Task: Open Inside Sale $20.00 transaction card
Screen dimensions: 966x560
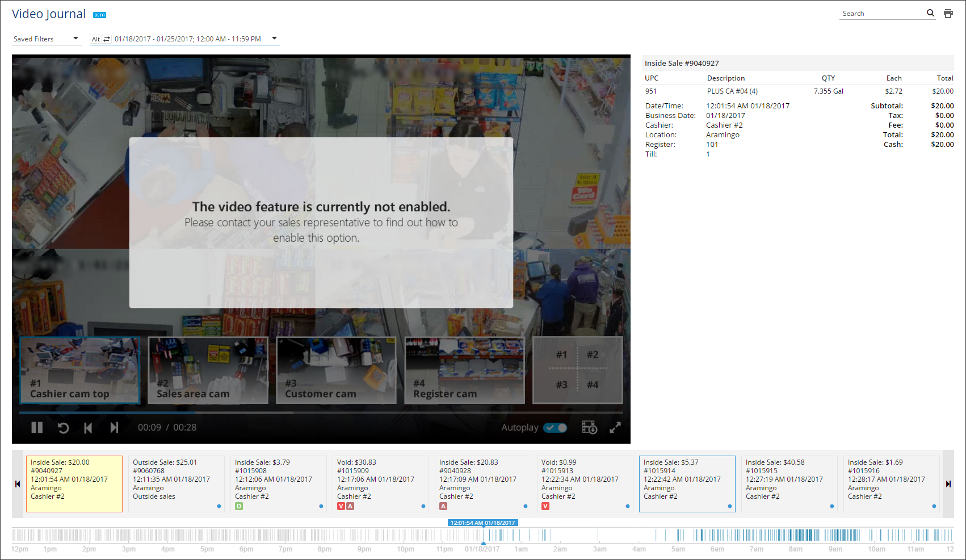Action: 74,484
